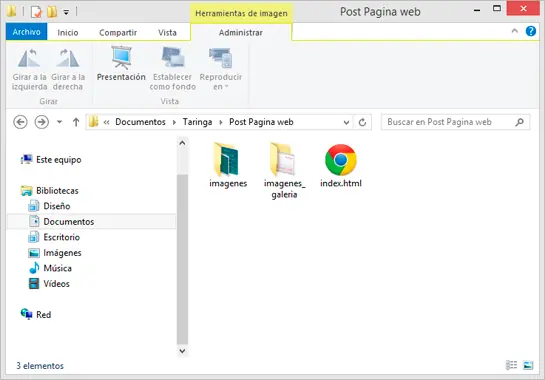Expand address bar history dropdown
545x380 pixels.
346,122
